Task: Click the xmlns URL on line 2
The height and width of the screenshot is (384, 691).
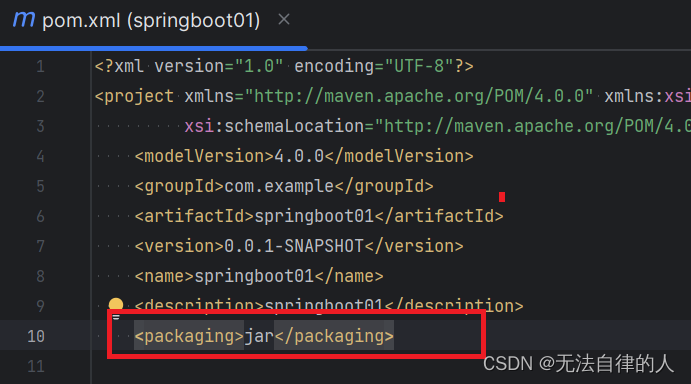Action: 419,97
